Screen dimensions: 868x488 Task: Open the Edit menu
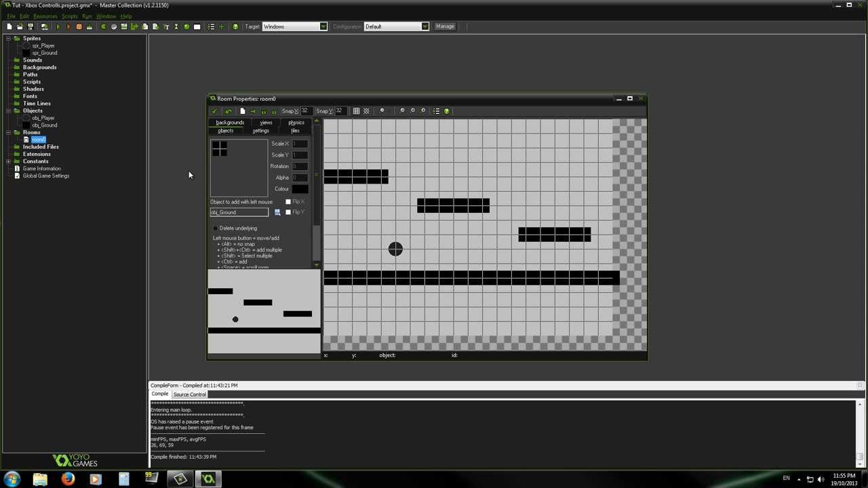(x=24, y=16)
